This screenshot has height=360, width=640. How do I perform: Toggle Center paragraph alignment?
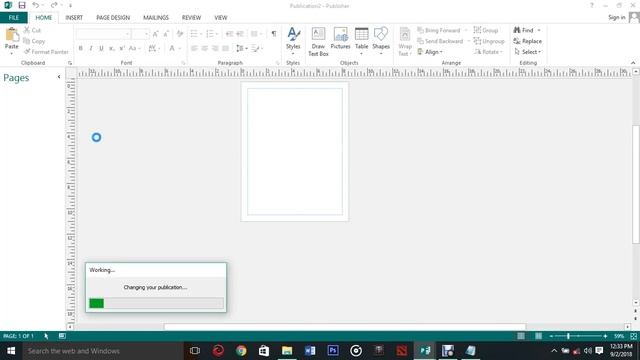coord(204,48)
